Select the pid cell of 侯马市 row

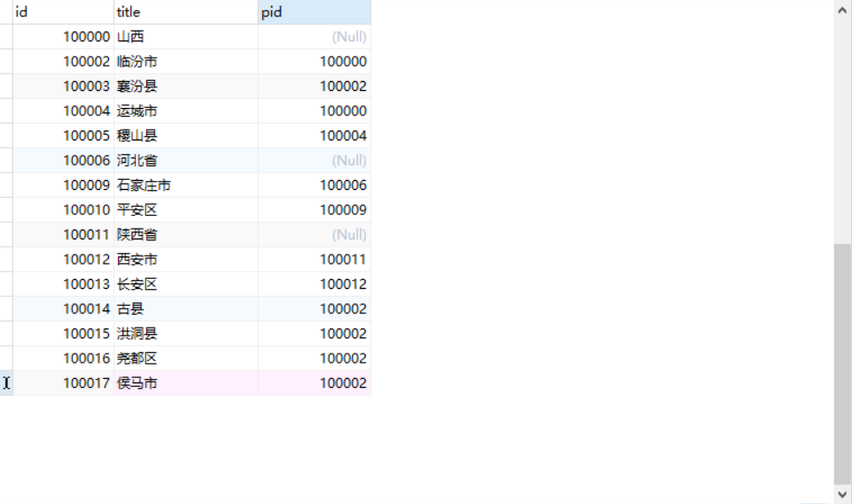coord(314,383)
